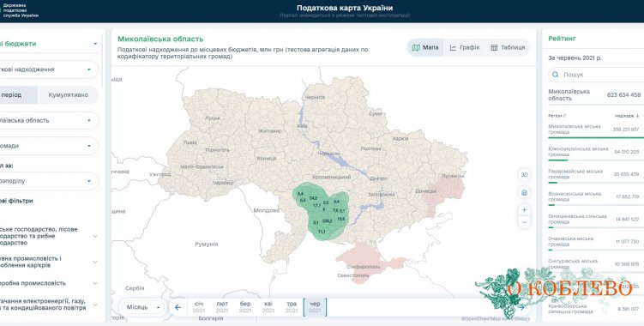Viewport: 644px width, 326px height.
Task: Focus the Пошук search field
Action: 598,75
